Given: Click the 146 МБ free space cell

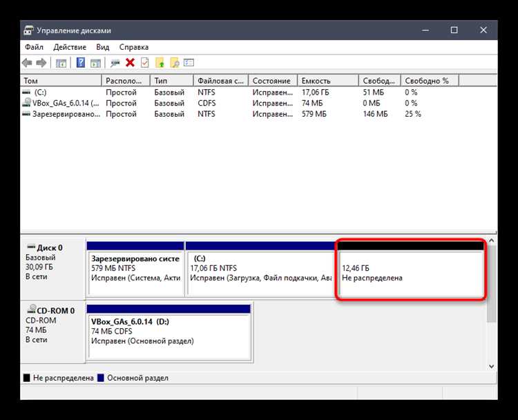Looking at the screenshot, I should 375,114.
